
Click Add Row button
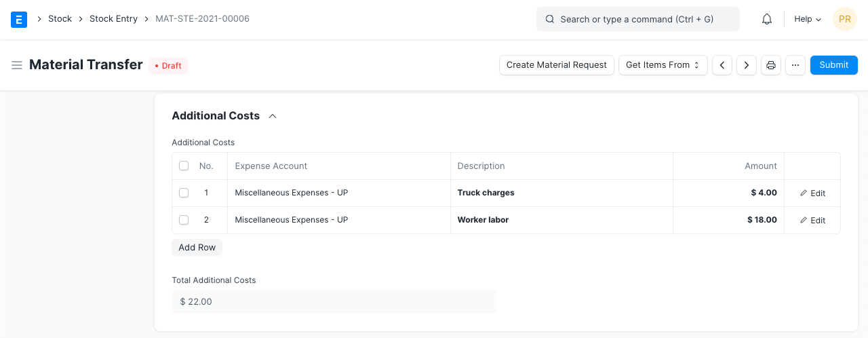[x=197, y=248]
